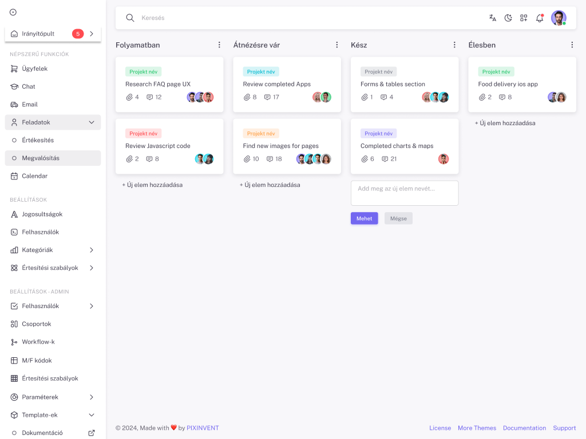This screenshot has height=439, width=586.
Task: Open the Email menu item
Action: (53, 104)
